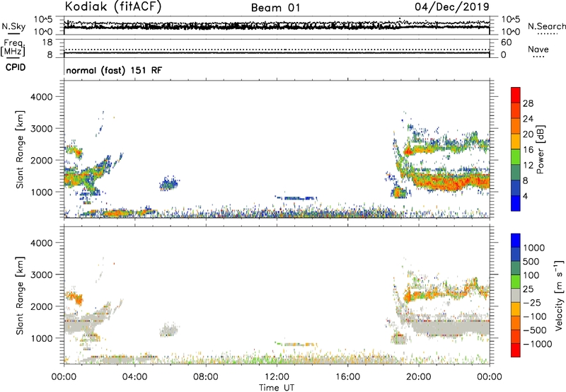This screenshot has height=392, width=566.
Task: Click the 'Kodiak (fitACF)' title text
Action: [113, 6]
